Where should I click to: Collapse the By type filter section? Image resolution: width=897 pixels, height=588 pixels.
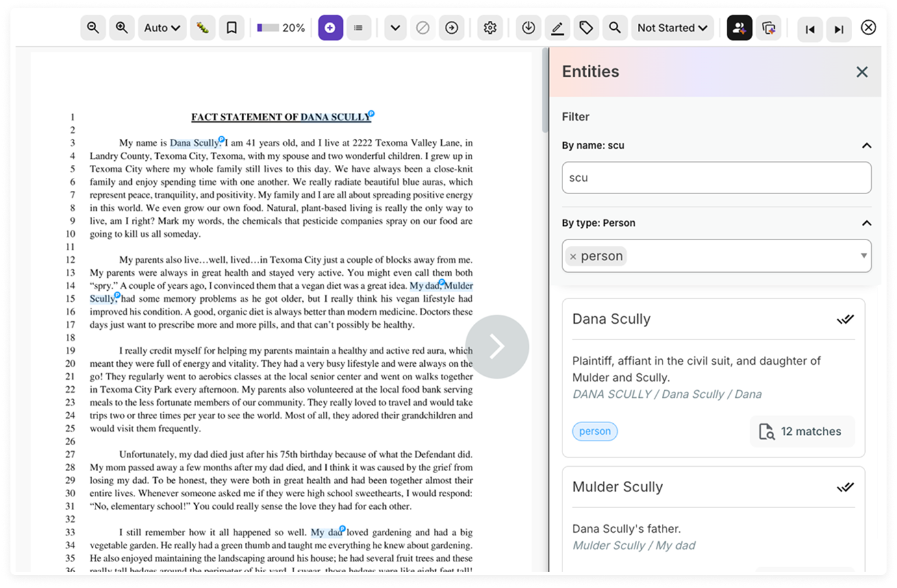tap(866, 223)
